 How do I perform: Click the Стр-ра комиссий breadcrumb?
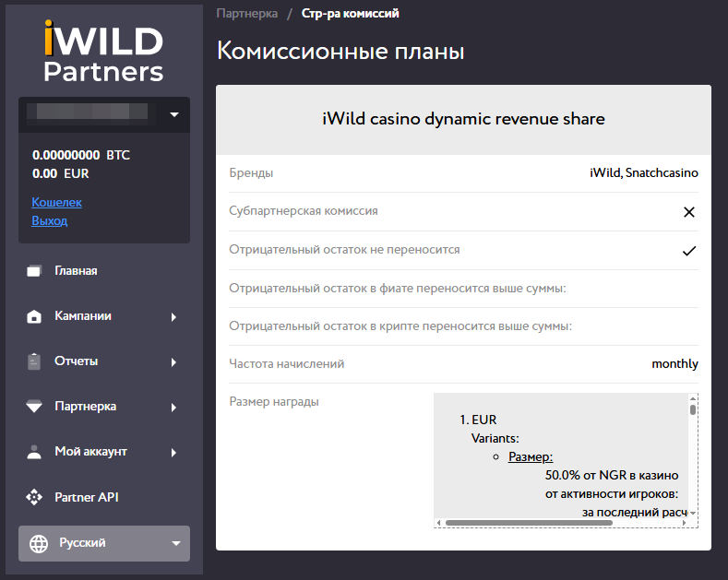pos(350,14)
